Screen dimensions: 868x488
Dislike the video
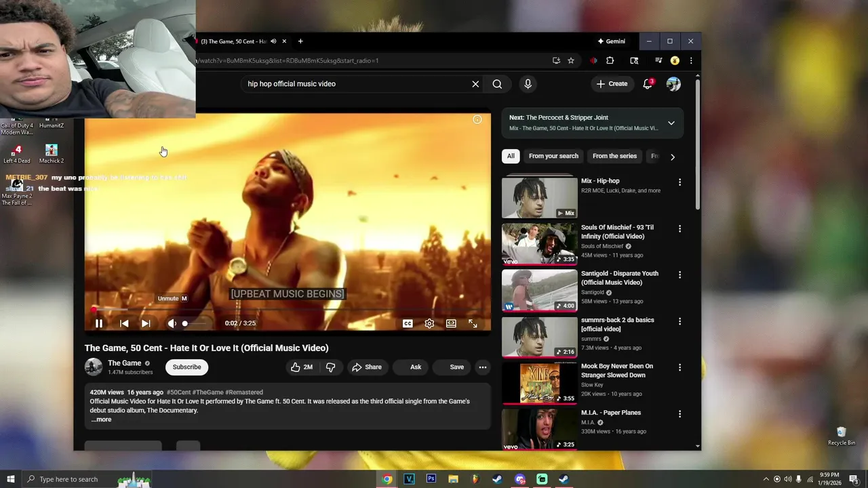(x=331, y=367)
